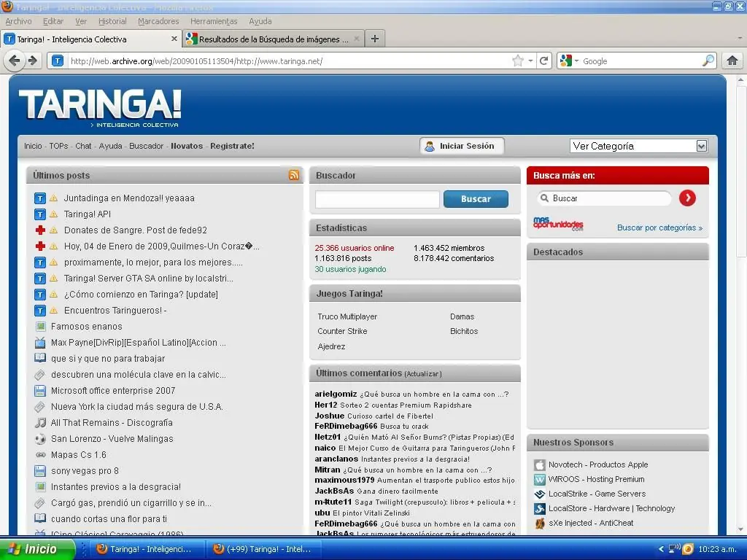This screenshot has width=747, height=560.
Task: Click the LocalStore sponsor icon
Action: [539, 508]
